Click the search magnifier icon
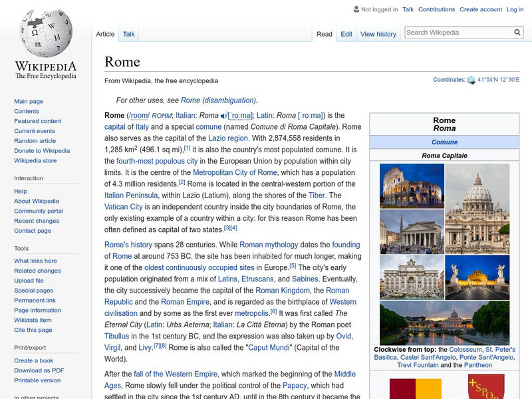532x399 pixels. [517, 33]
